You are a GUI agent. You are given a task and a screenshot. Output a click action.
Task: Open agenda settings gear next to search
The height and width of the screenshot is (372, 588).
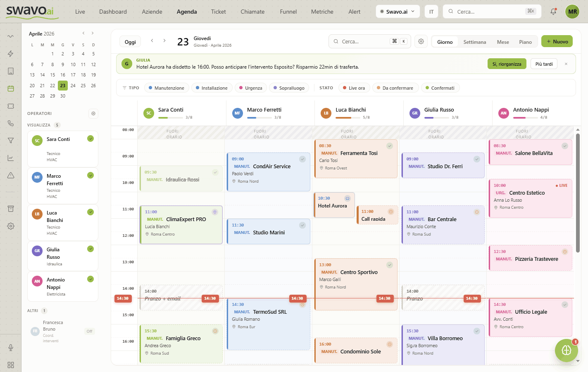coord(421,41)
